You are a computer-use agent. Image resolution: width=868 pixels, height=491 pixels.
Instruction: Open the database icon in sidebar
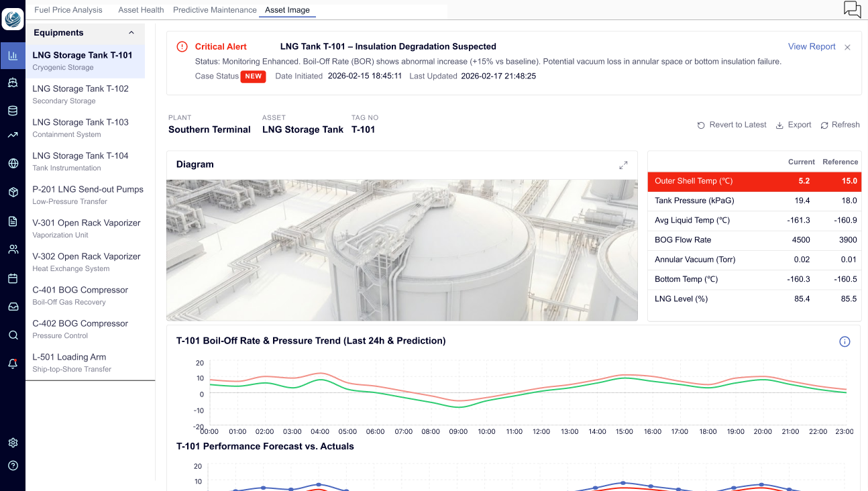[13, 111]
